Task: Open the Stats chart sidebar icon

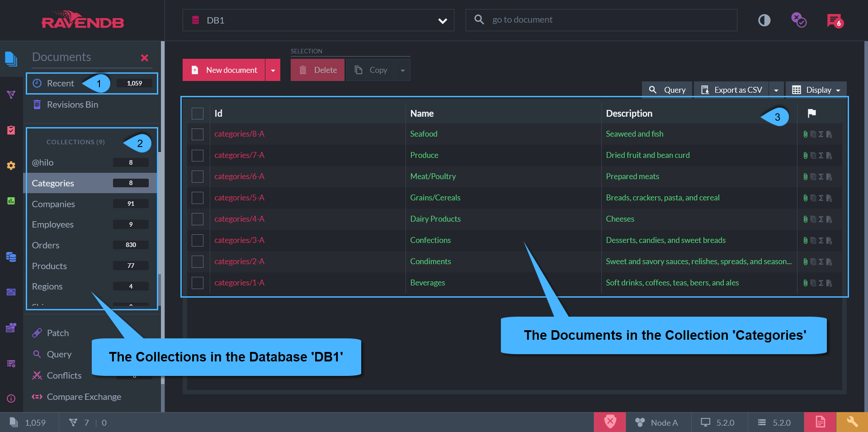Action: [x=11, y=201]
